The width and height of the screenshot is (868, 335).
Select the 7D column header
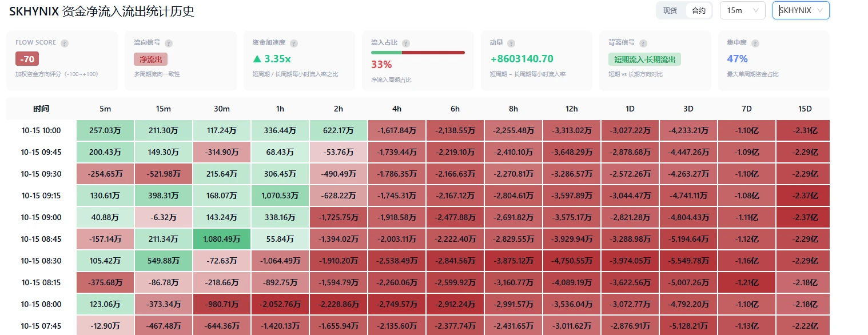pyautogui.click(x=747, y=109)
